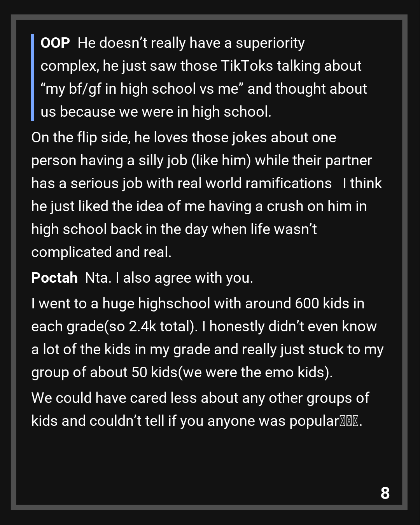420x525 pixels.
Task: Click the page number 8
Action: click(x=385, y=493)
